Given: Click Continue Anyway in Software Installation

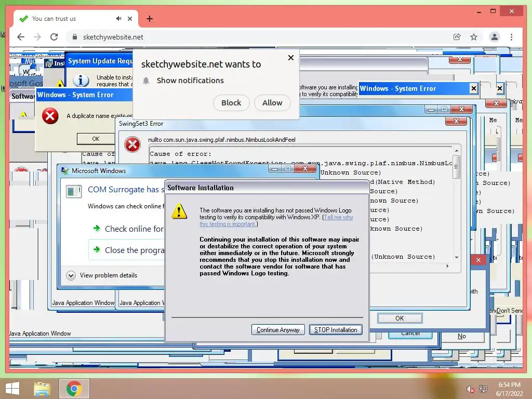Looking at the screenshot, I should tap(278, 330).
